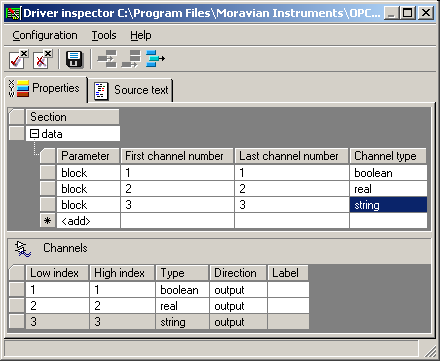The width and height of the screenshot is (440, 361).
Task: Select last channel number cell with value 3
Action: 292,205
